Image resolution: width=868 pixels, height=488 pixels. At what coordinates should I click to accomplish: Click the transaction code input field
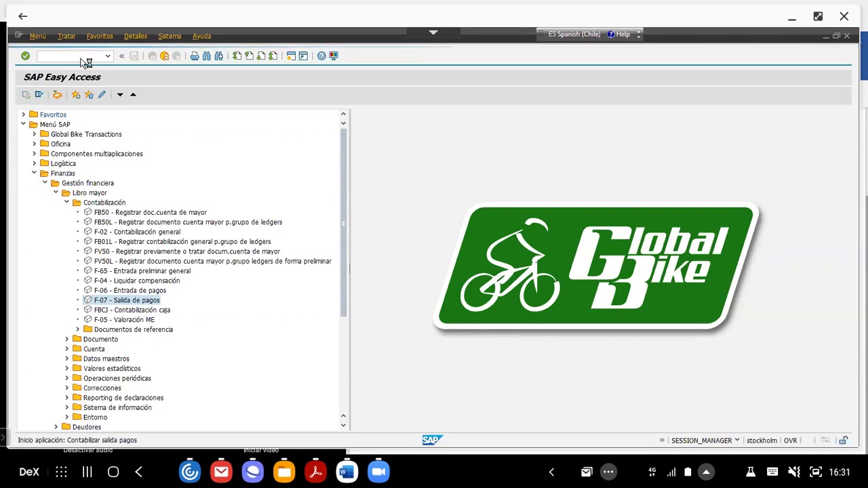(70, 56)
